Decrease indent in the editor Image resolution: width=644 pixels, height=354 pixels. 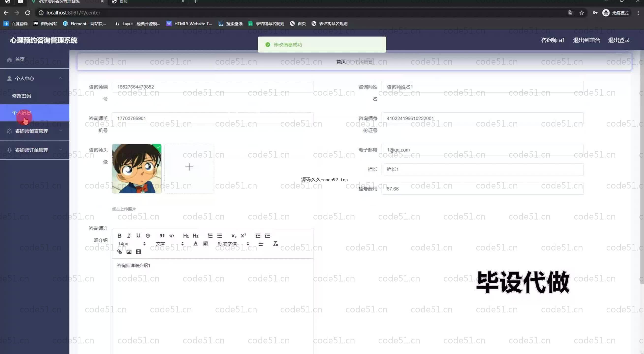point(258,236)
